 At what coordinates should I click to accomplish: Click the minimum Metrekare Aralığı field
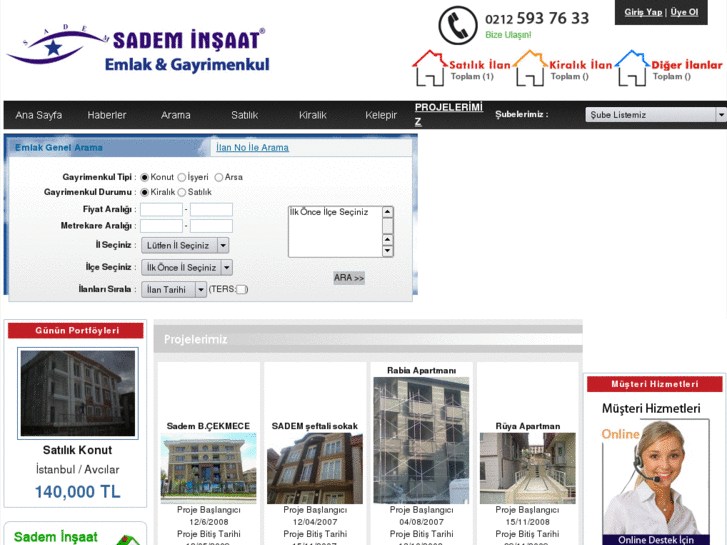pos(161,226)
